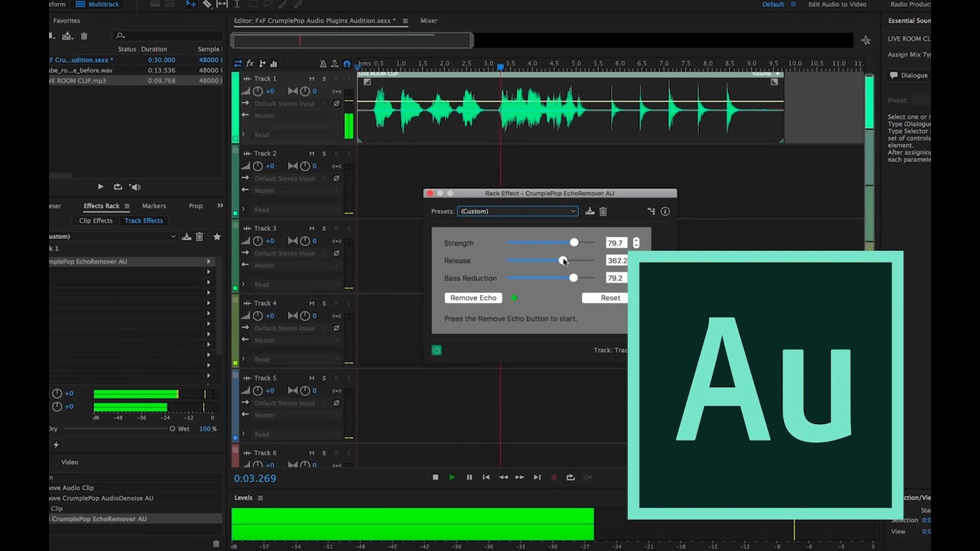
Task: Toggle the green power button in Rack Effect window
Action: point(436,350)
